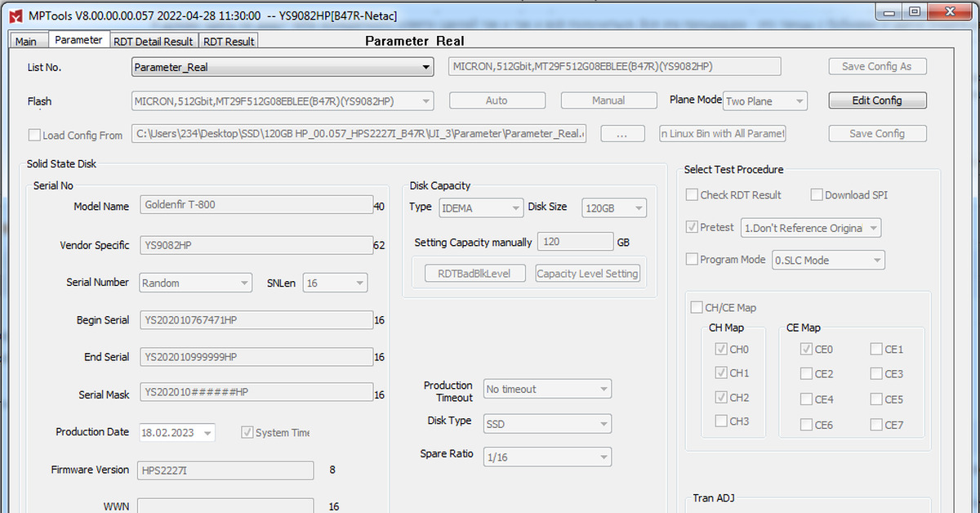Viewport: 980px width, 513px height.
Task: Click the Firmware Version text field
Action: coord(225,471)
